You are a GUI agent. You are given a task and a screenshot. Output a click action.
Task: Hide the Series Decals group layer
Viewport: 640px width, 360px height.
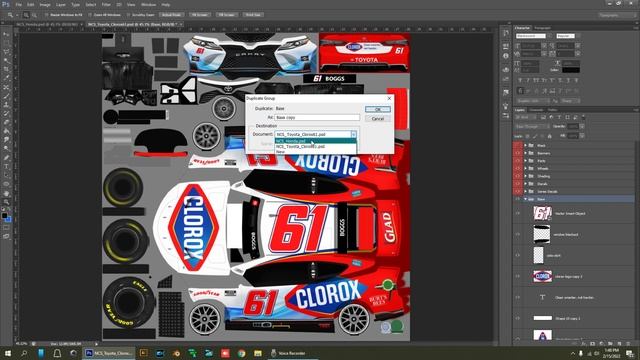pos(518,191)
